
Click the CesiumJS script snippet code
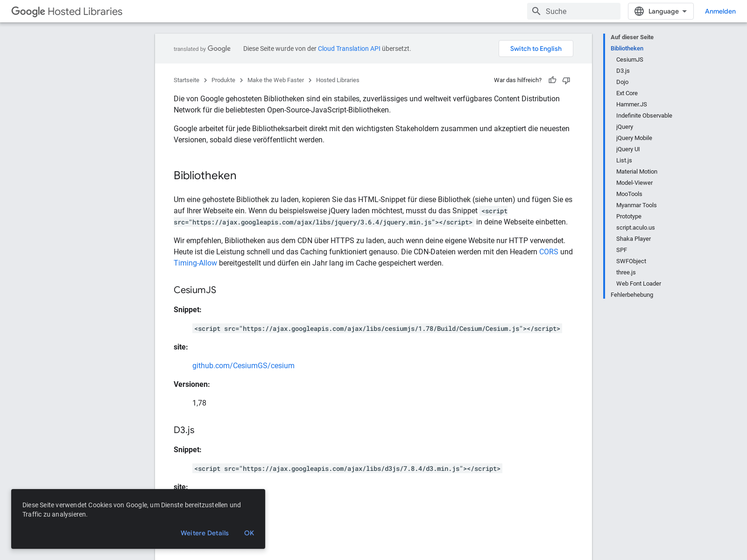(x=377, y=329)
